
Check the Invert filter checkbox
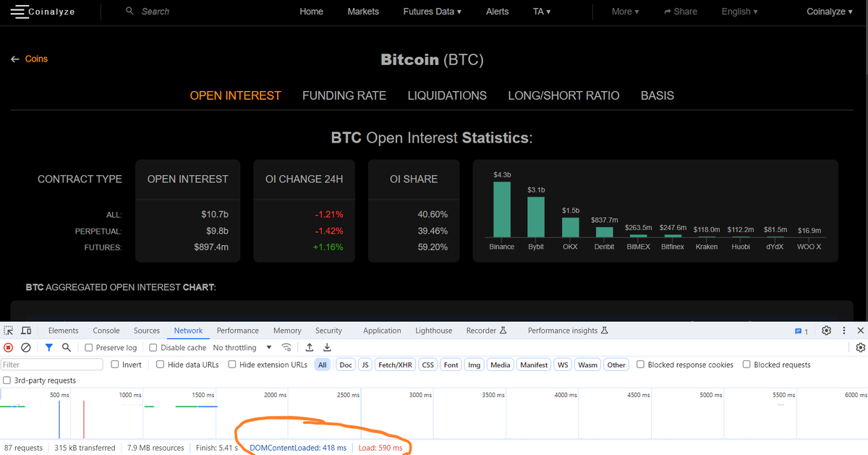(x=115, y=365)
